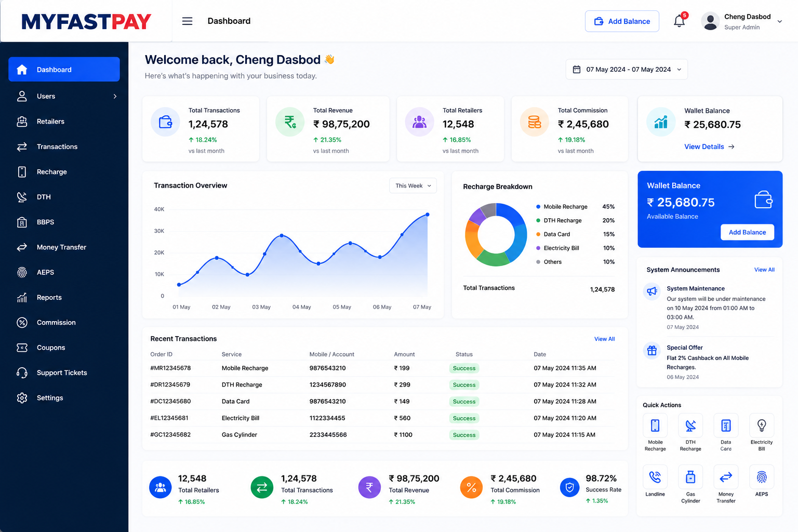Click the Data Card quick action icon
This screenshot has width=798, height=532.
(726, 425)
